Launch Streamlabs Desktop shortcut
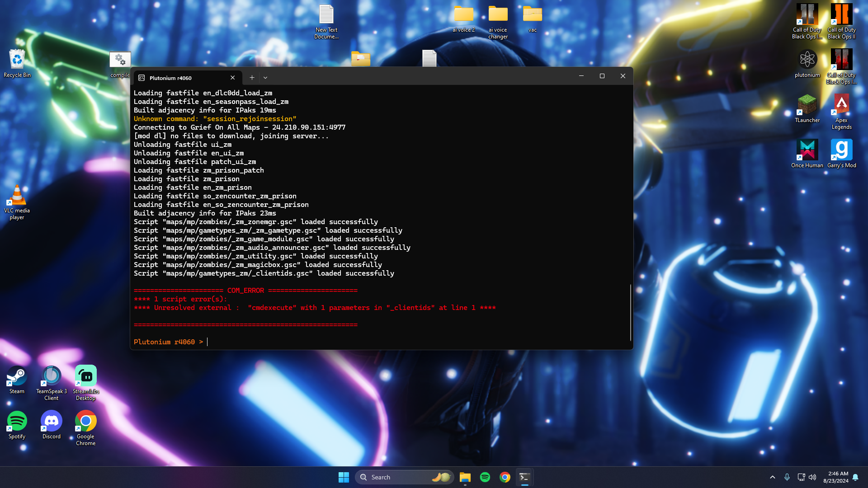The image size is (868, 488). click(x=86, y=383)
